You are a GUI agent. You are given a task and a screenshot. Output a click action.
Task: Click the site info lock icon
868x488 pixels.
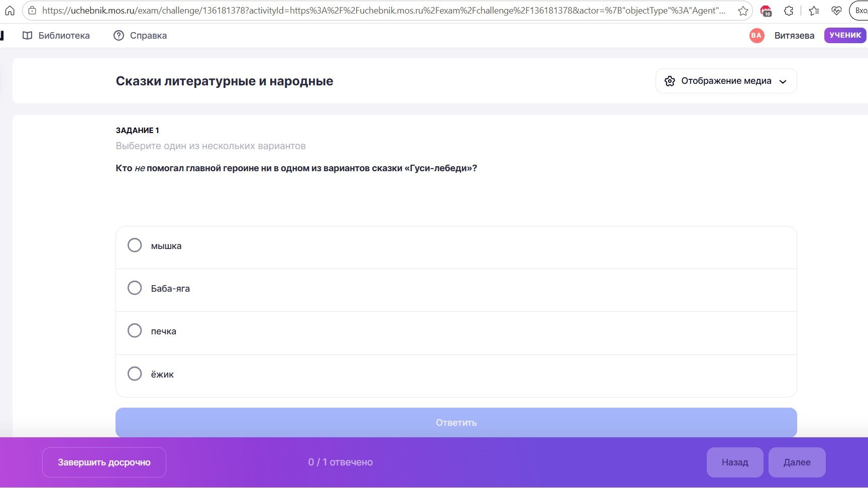pyautogui.click(x=32, y=11)
